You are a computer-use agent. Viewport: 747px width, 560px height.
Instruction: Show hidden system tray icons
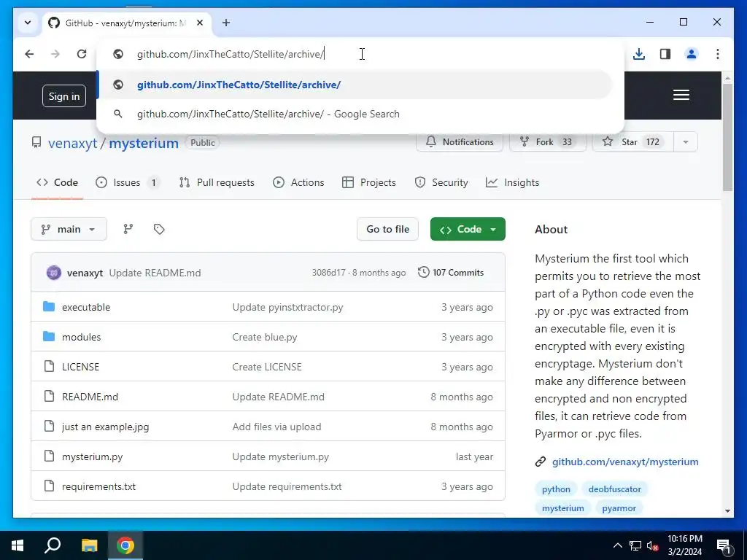pos(617,545)
